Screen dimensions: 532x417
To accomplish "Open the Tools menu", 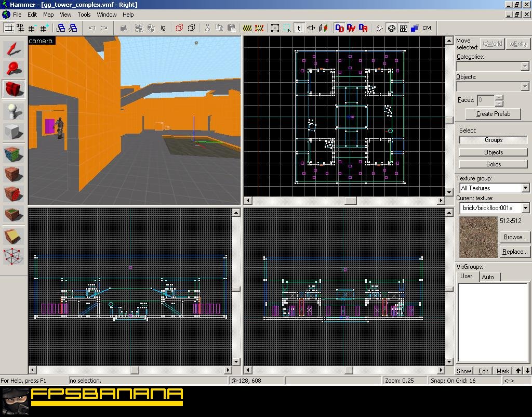I will pos(84,15).
